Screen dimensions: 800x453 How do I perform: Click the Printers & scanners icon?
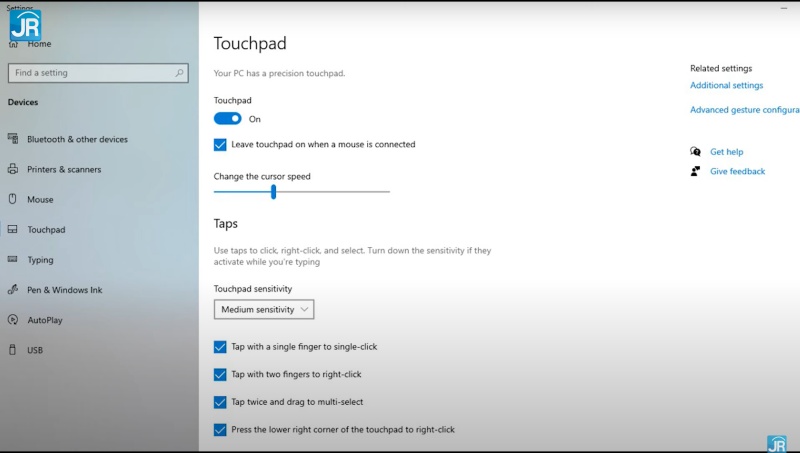tap(13, 169)
